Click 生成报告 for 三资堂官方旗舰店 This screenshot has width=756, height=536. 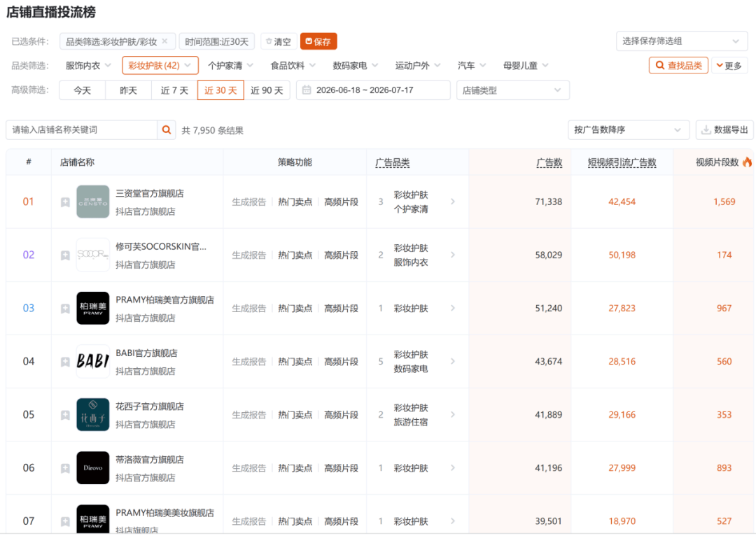point(248,202)
